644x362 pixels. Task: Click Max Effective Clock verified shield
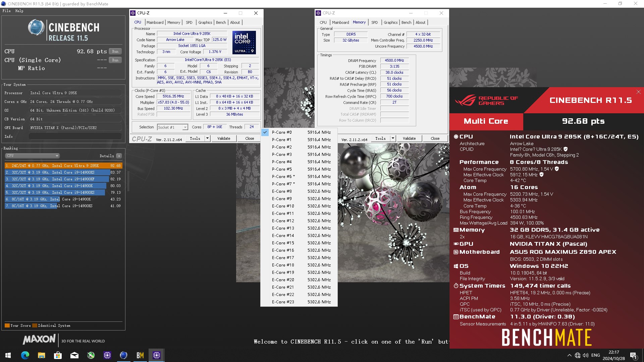[x=541, y=175]
